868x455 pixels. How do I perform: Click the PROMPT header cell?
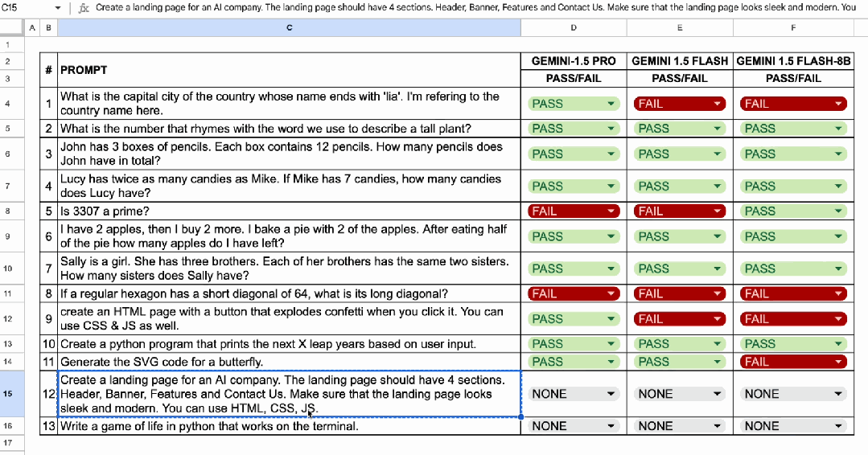289,70
